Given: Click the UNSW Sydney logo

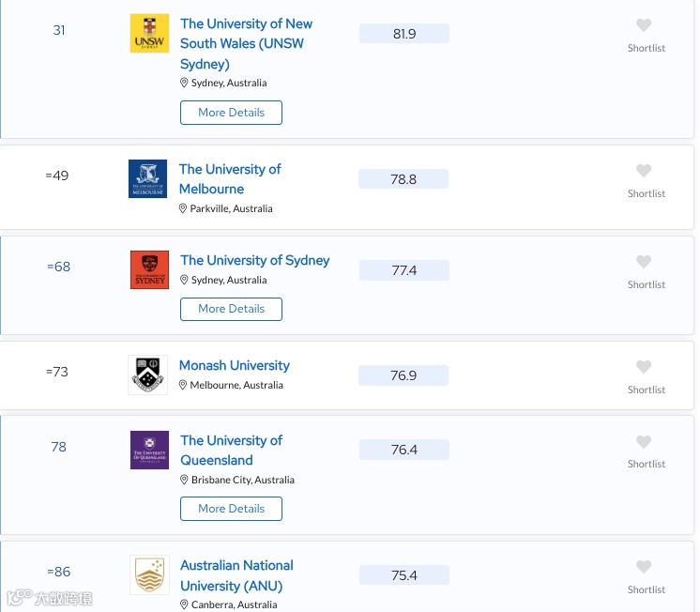Looking at the screenshot, I should 149,34.
